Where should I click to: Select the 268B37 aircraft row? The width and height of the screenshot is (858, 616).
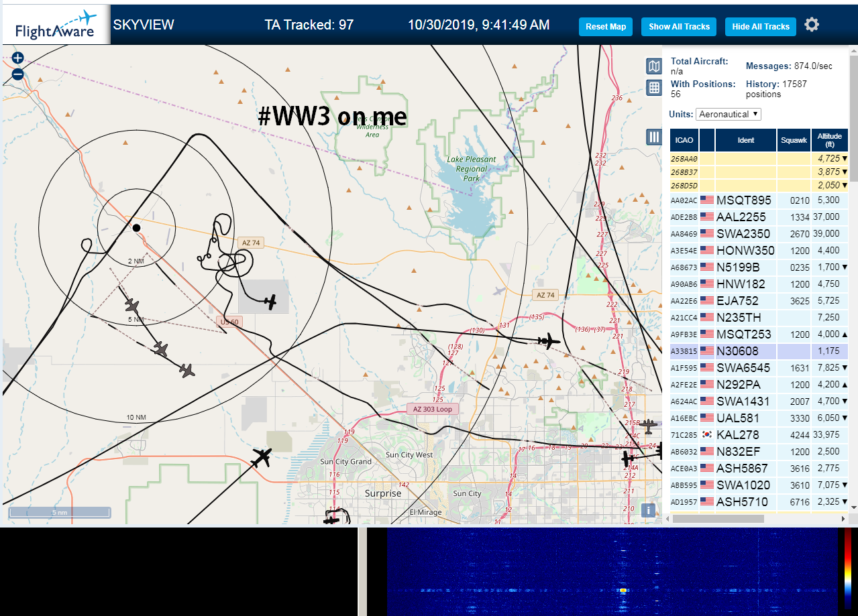(759, 172)
